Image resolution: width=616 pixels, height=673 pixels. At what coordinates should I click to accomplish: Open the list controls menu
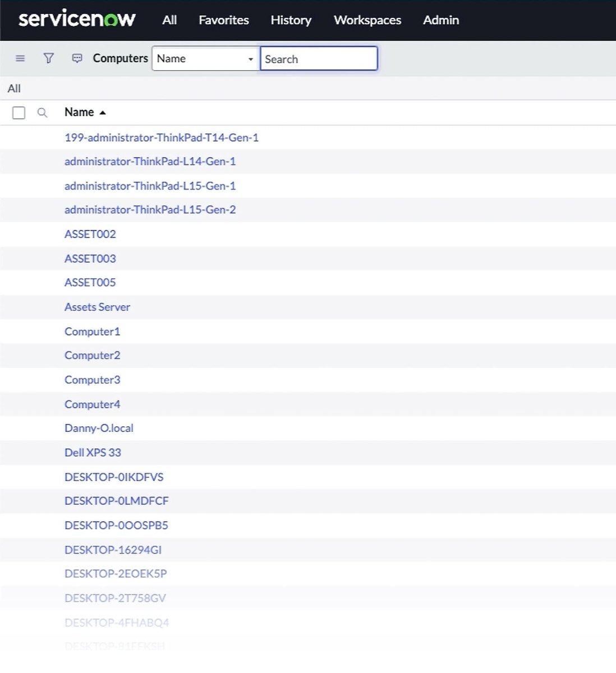coord(20,58)
